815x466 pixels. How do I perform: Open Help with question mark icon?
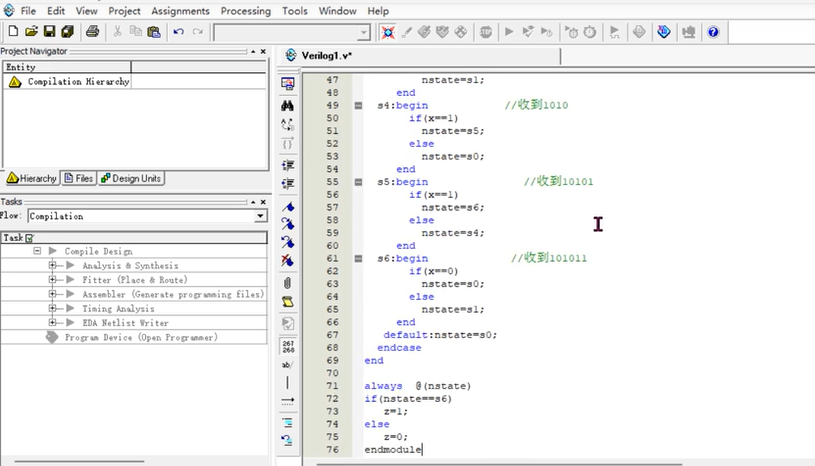[713, 32]
